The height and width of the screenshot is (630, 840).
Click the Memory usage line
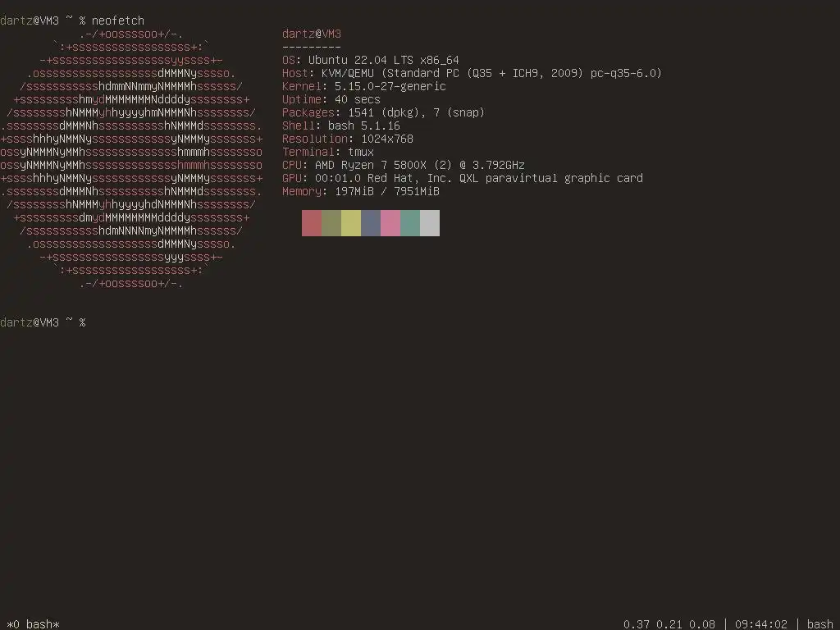pos(361,191)
